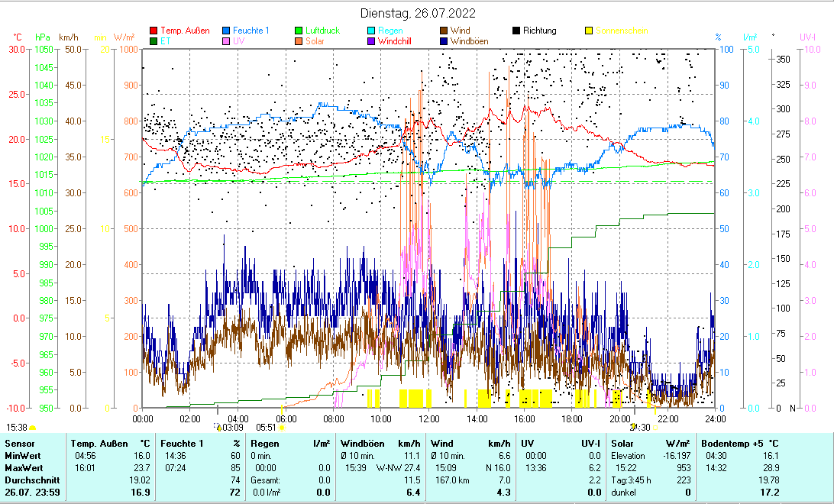Click the Bodentemp +5 column header
Viewport: 834px width, 504px height.
pyautogui.click(x=740, y=443)
